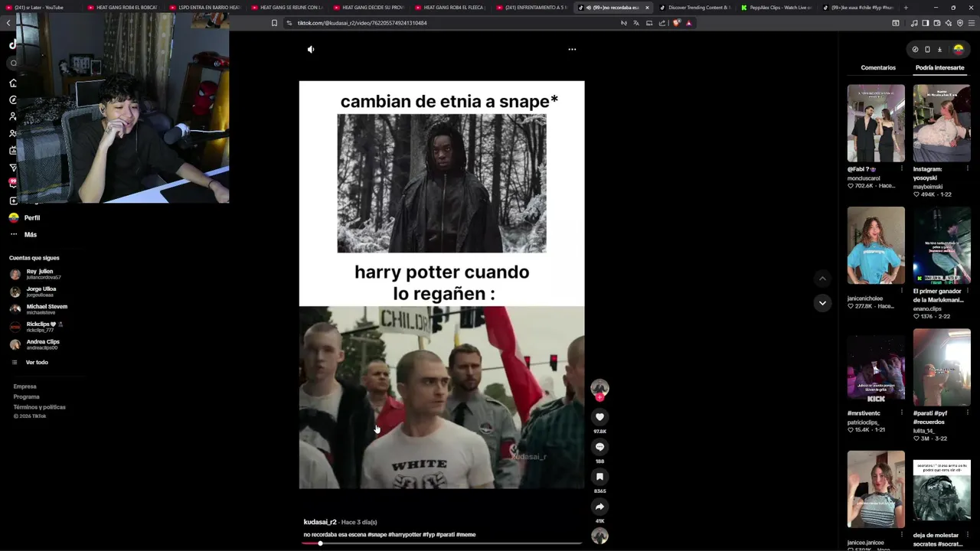The height and width of the screenshot is (551, 980).
Task: Open the #mrstiventc suggested video thumbnail
Action: (x=876, y=367)
